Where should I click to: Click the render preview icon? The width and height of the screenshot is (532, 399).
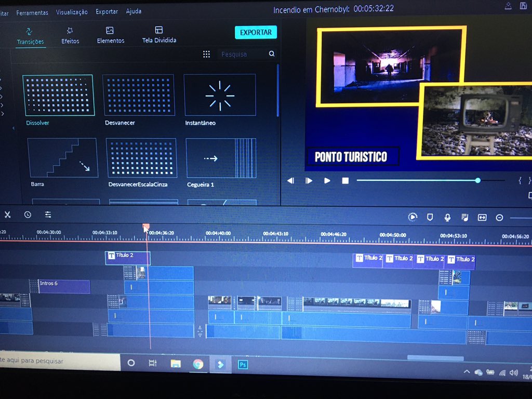413,217
